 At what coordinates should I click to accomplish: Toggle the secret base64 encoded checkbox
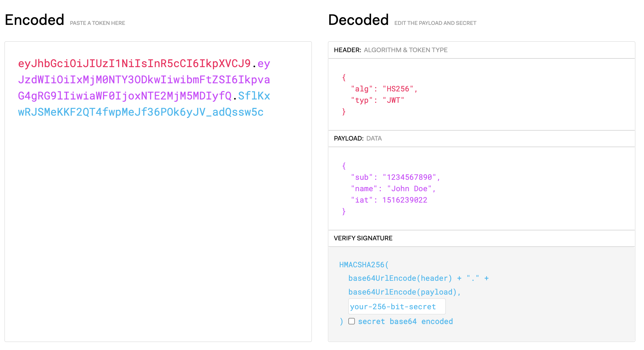[352, 321]
